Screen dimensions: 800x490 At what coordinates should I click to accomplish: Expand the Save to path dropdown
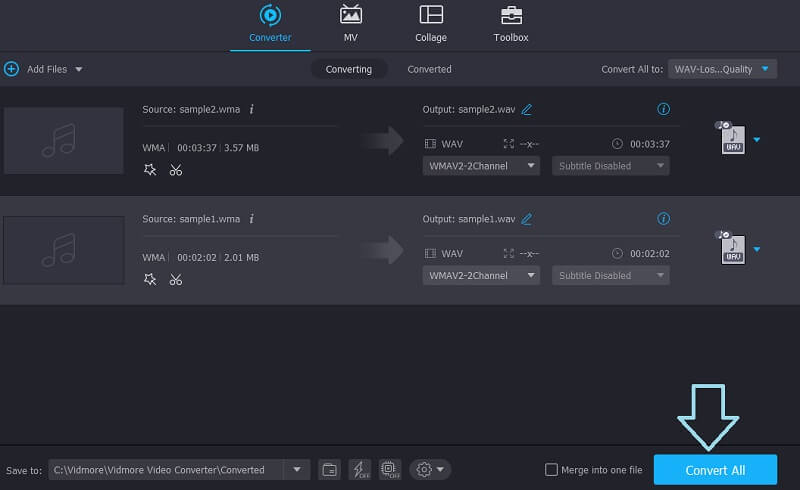tap(297, 469)
